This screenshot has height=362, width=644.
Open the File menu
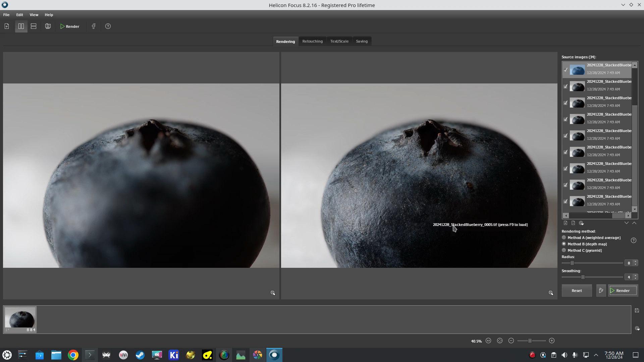pyautogui.click(x=6, y=15)
